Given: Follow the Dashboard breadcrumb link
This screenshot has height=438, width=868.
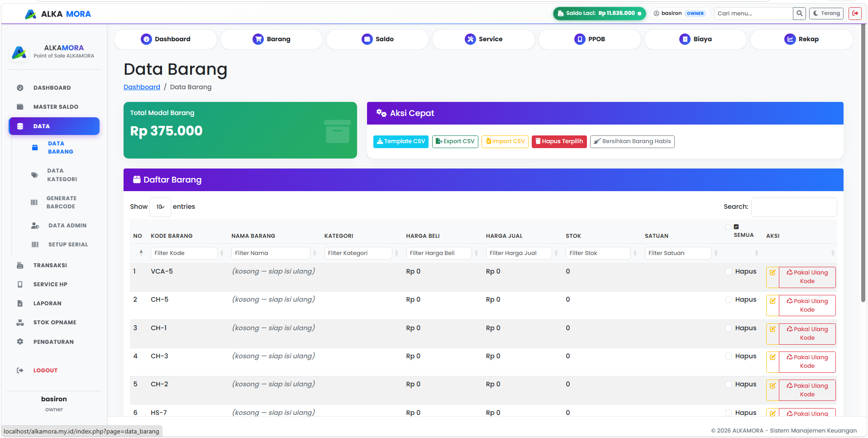Looking at the screenshot, I should (x=142, y=87).
